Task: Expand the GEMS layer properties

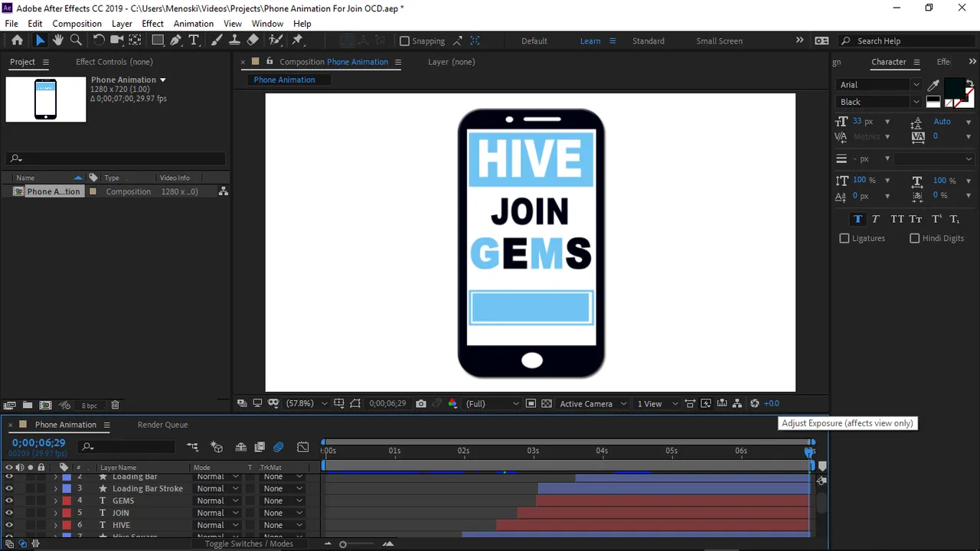Action: [55, 500]
